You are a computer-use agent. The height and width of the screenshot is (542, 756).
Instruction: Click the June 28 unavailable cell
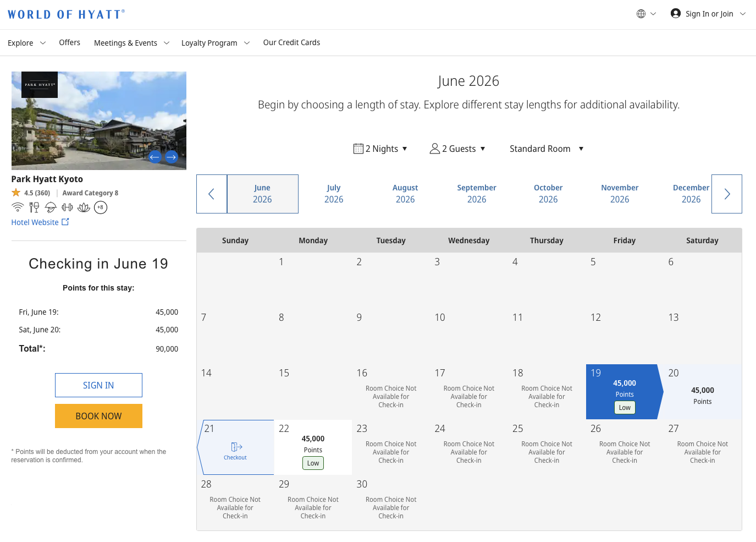pos(235,503)
